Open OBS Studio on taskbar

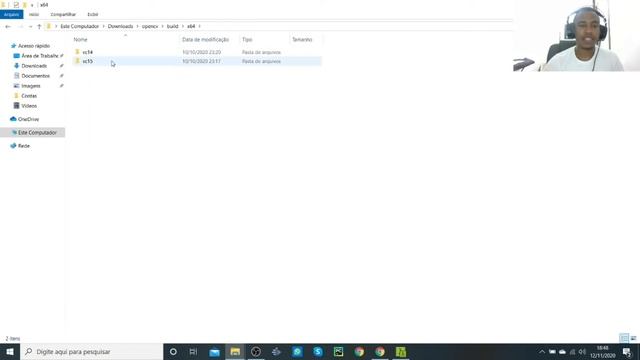coord(256,351)
